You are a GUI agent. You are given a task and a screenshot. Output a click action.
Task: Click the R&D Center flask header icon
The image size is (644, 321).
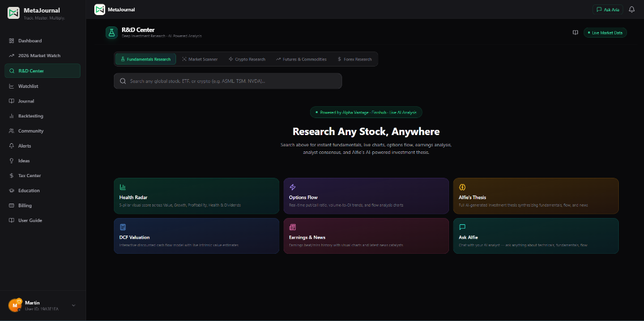[112, 33]
